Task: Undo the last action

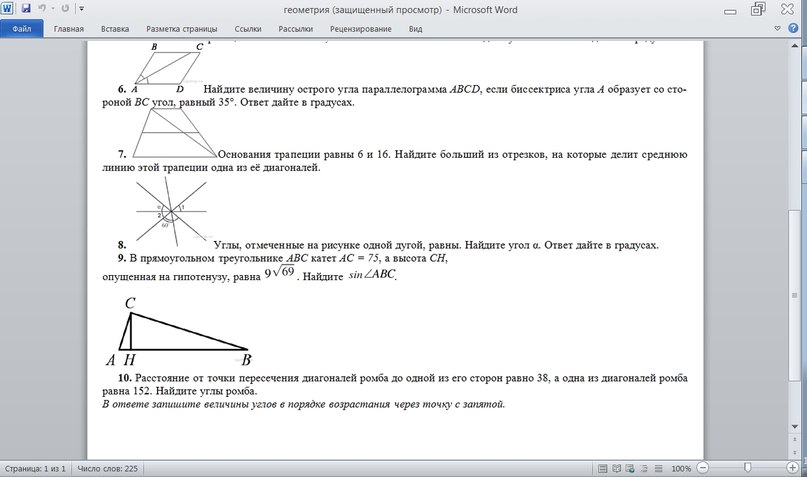Action: (x=42, y=9)
